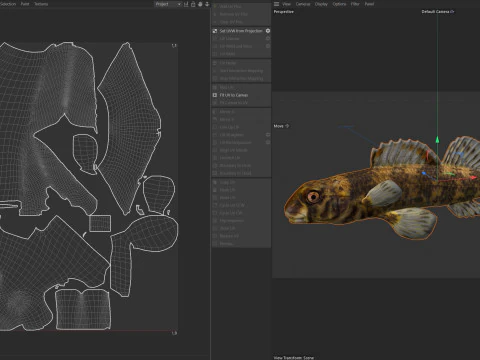Open the viewport Options menu

tap(339, 4)
